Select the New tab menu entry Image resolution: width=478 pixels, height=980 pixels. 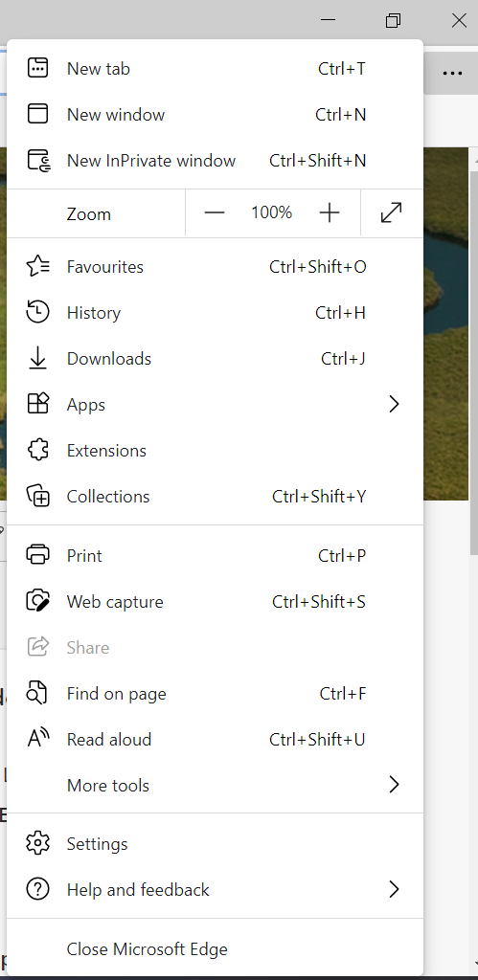[x=215, y=68]
